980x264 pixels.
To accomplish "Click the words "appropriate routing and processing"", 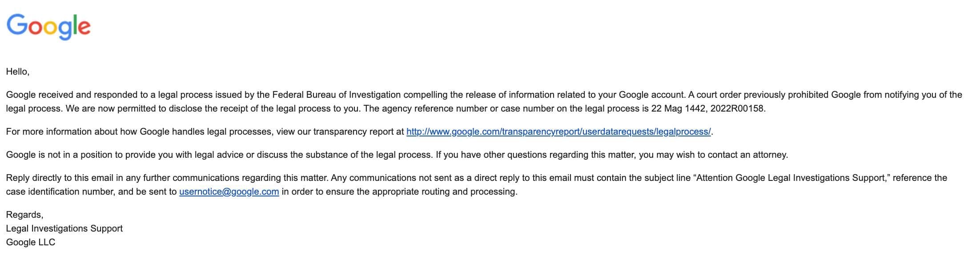I will tap(445, 192).
